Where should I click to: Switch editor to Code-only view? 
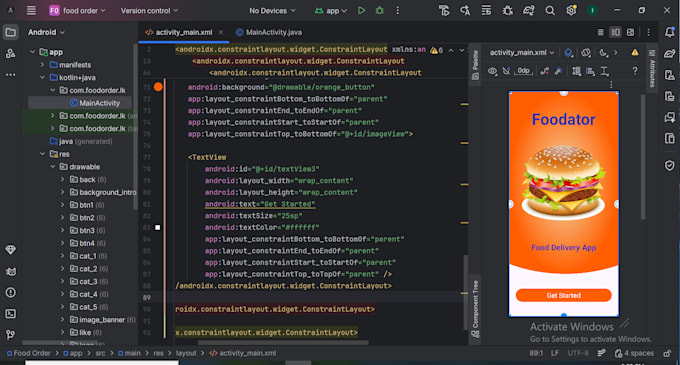point(601,32)
